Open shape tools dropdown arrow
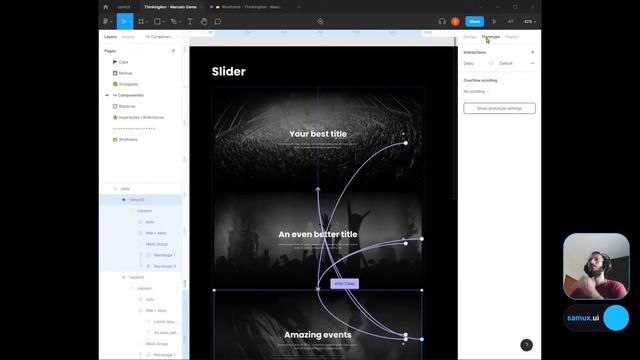Viewport: 640px width, 360px height. click(x=163, y=22)
